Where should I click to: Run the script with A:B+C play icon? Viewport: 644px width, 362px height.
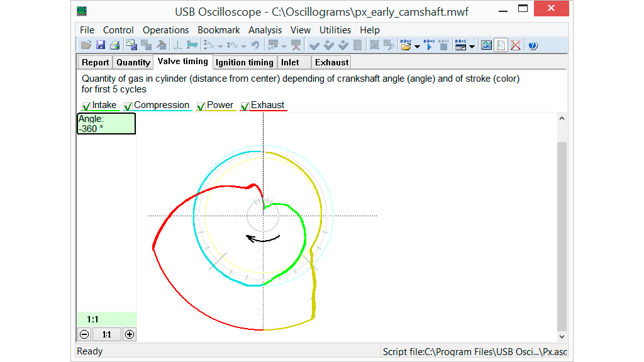point(429,45)
